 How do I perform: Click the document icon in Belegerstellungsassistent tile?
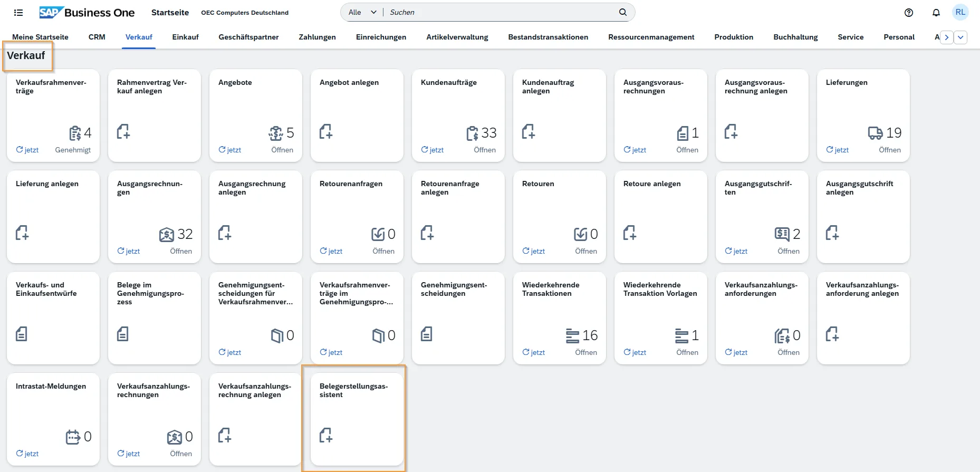tap(326, 435)
